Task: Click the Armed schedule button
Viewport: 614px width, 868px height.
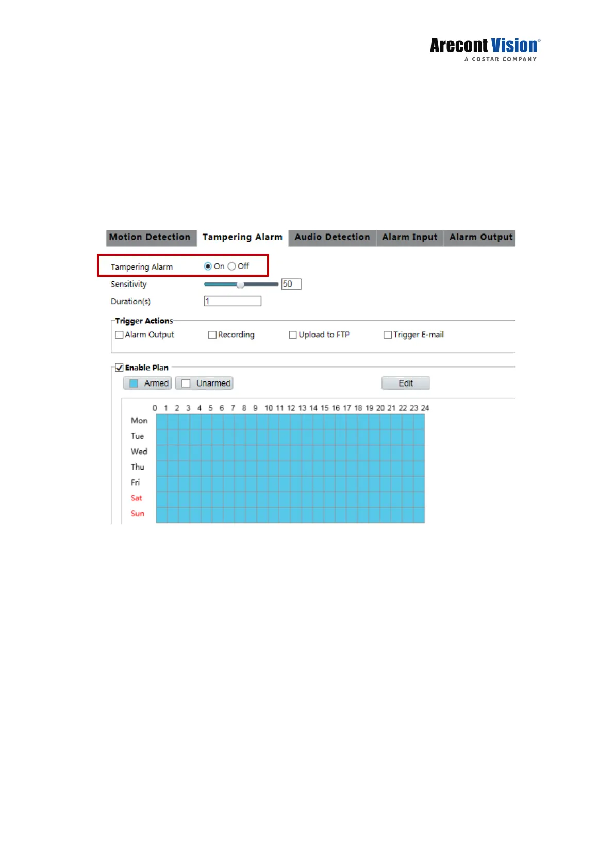Action: coord(147,383)
